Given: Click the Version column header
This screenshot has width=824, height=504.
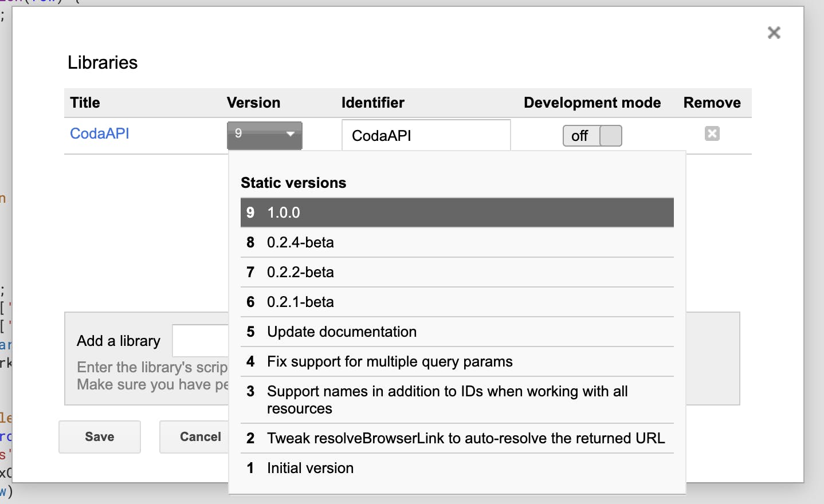Looking at the screenshot, I should pyautogui.click(x=253, y=103).
